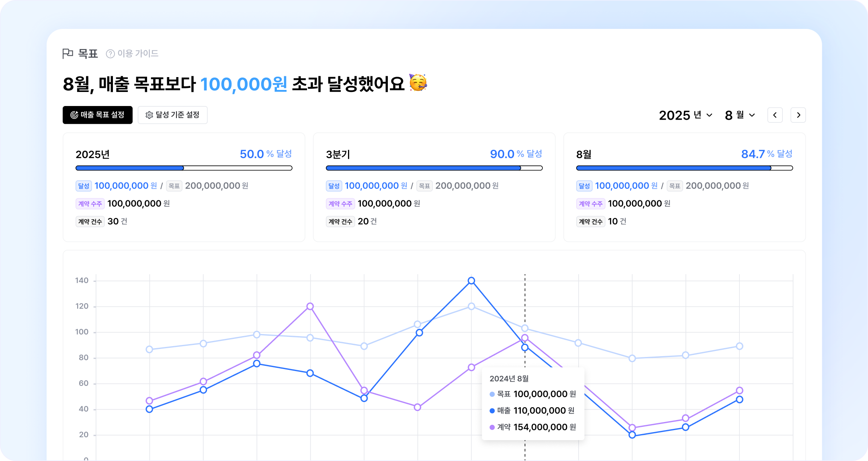Click the 매출 목표 설정 button
The image size is (868, 461).
click(x=98, y=115)
